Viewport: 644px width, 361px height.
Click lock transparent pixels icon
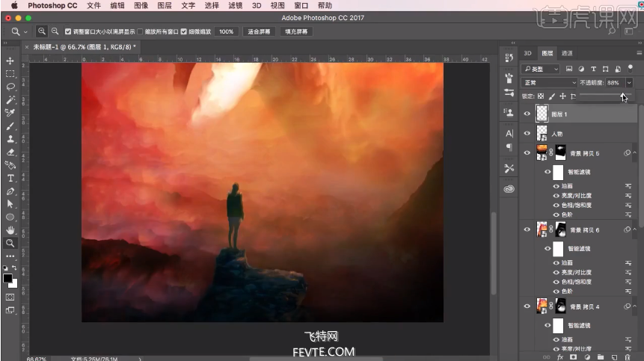541,96
